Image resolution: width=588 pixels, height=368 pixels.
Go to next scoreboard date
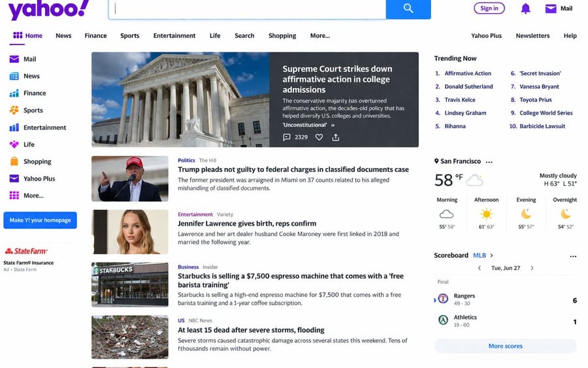coord(532,268)
